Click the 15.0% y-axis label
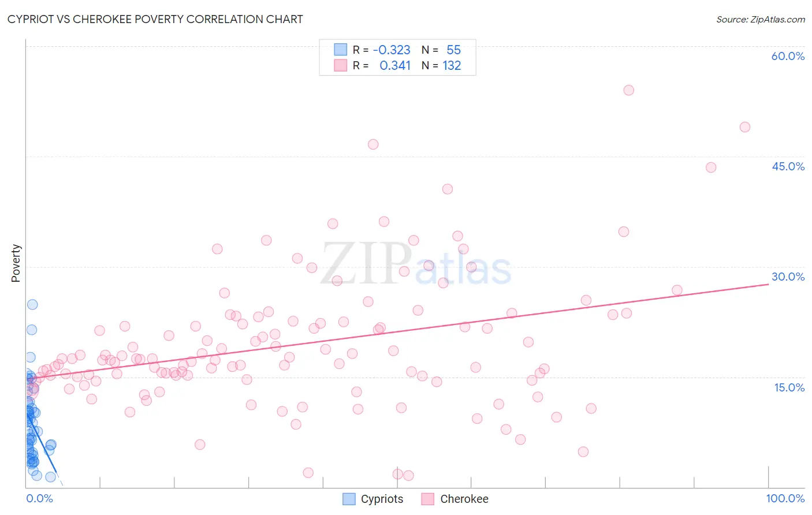812x515 pixels. point(789,387)
